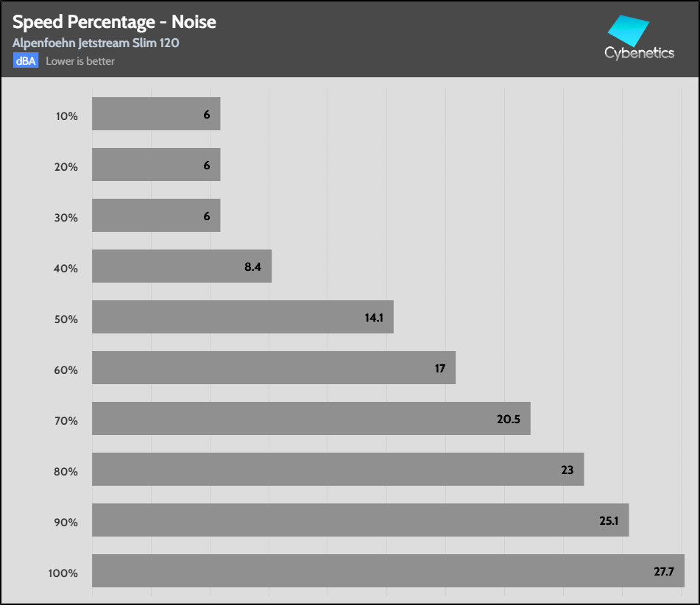This screenshot has height=605, width=700.
Task: Click the 100% bar with value 27.7
Action: (x=388, y=570)
